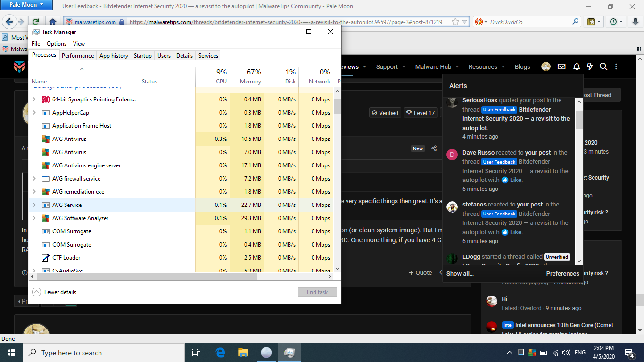
Task: Switch to the App history tab
Action: 114,56
